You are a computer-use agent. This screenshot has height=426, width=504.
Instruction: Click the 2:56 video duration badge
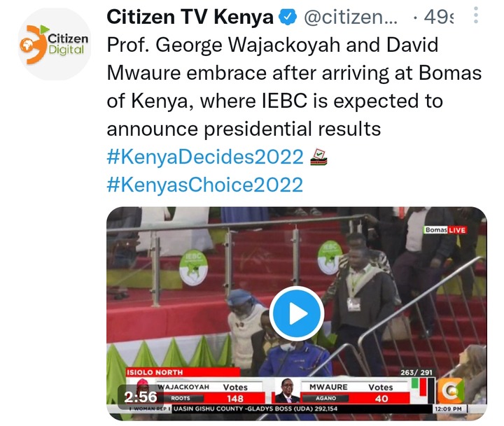(x=141, y=397)
